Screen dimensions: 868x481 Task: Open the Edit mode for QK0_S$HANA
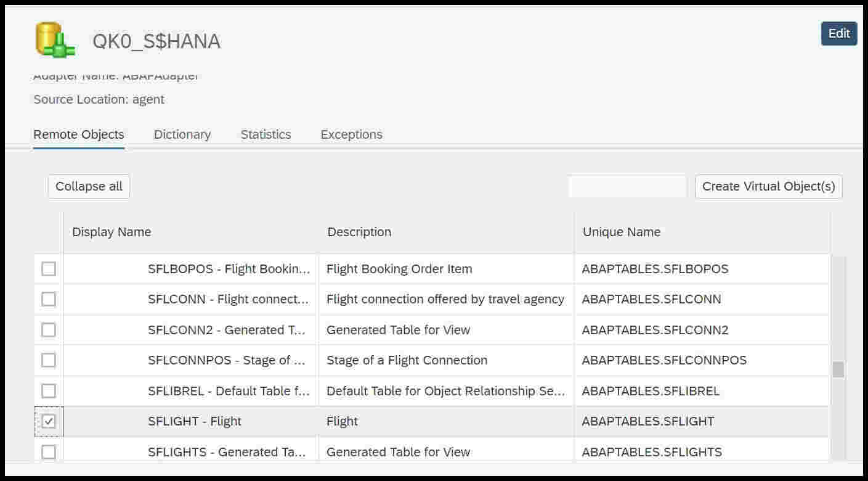pos(838,34)
